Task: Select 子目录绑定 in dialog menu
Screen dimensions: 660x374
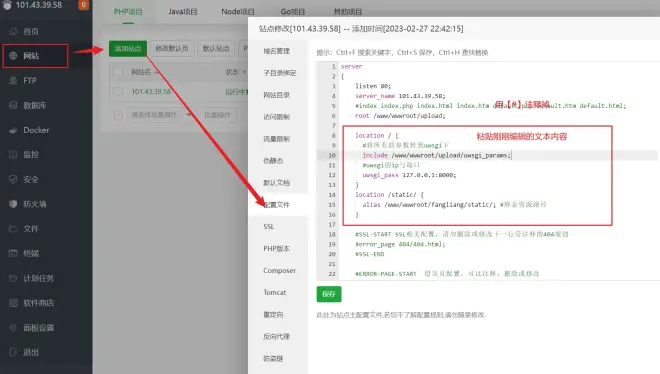Action: pos(279,73)
